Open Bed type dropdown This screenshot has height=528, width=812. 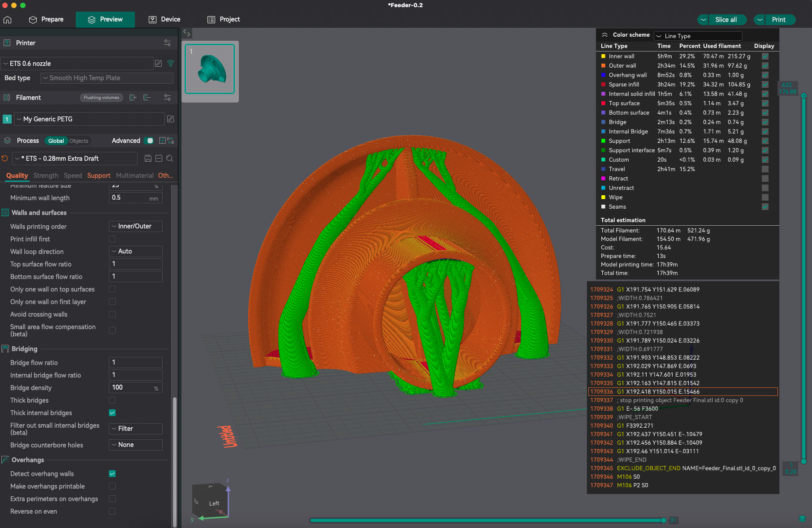[x=107, y=78]
